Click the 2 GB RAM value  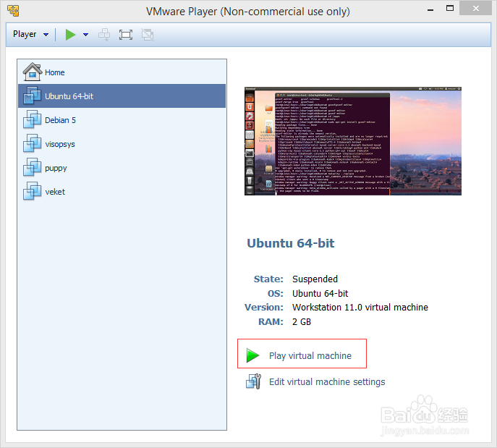click(x=302, y=322)
